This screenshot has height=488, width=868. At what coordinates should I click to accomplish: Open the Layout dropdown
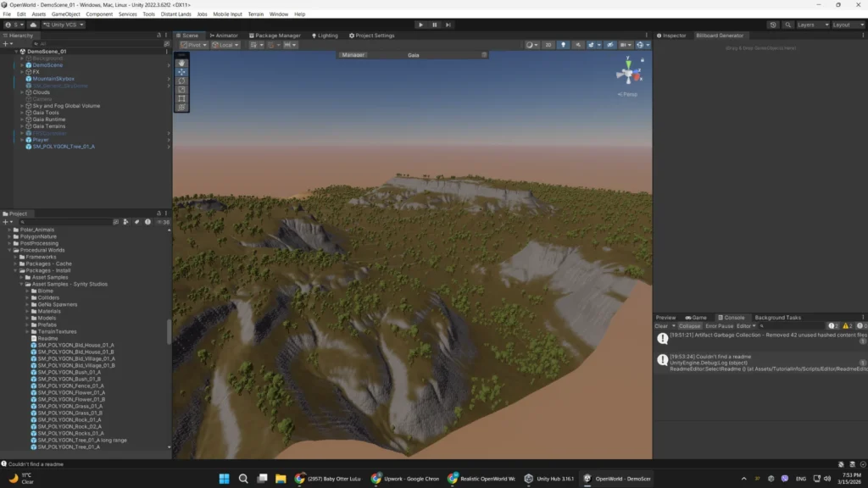point(848,25)
